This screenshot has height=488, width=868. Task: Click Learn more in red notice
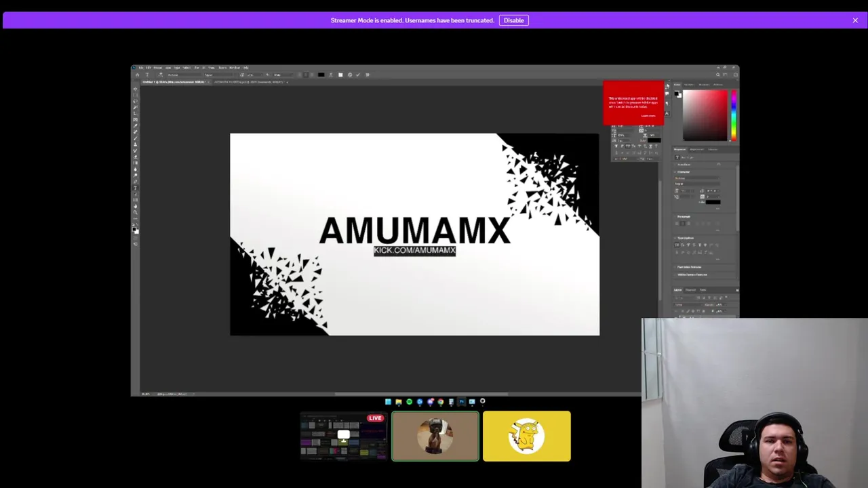pos(648,116)
